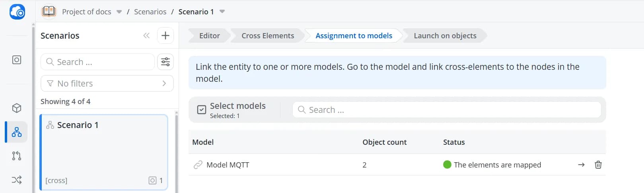Screen dimensions: 644x193
Task: Select the Scenario 1 card
Action: (104, 152)
